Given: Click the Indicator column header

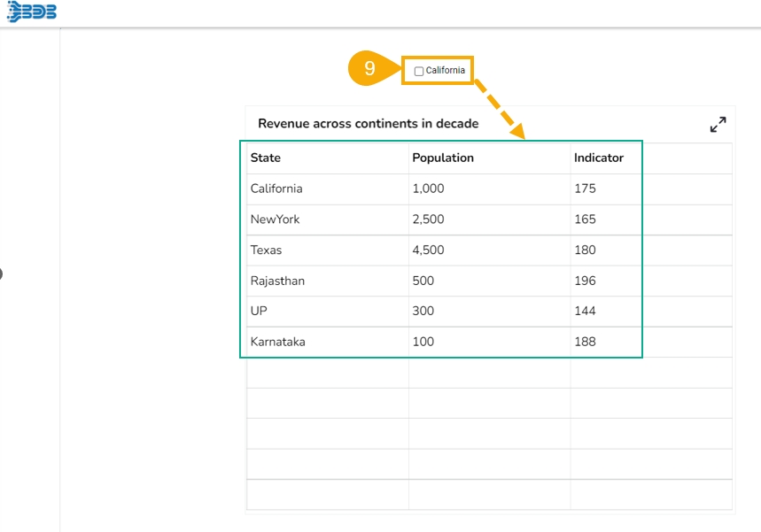Looking at the screenshot, I should click(x=599, y=158).
